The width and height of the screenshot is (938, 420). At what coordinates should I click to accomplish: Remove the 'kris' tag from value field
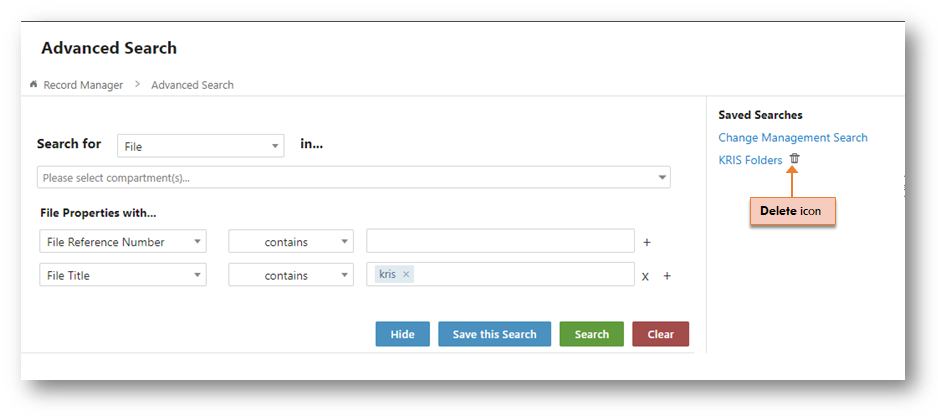click(x=406, y=274)
